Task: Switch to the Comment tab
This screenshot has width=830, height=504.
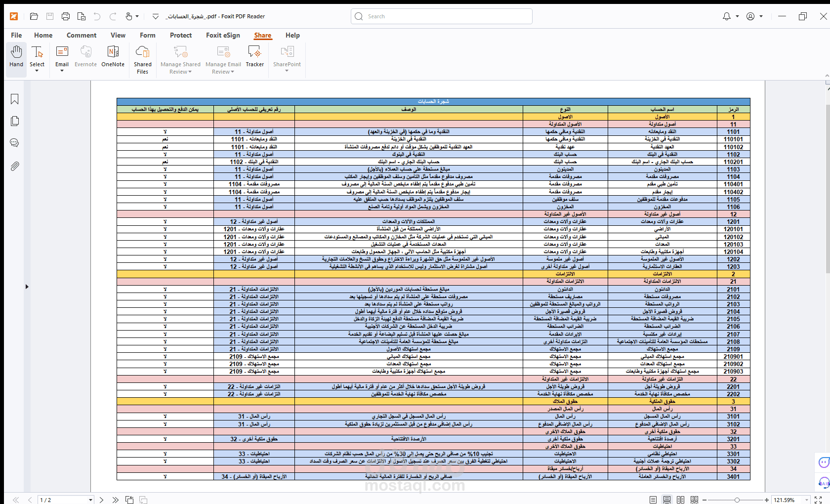Action: click(82, 35)
